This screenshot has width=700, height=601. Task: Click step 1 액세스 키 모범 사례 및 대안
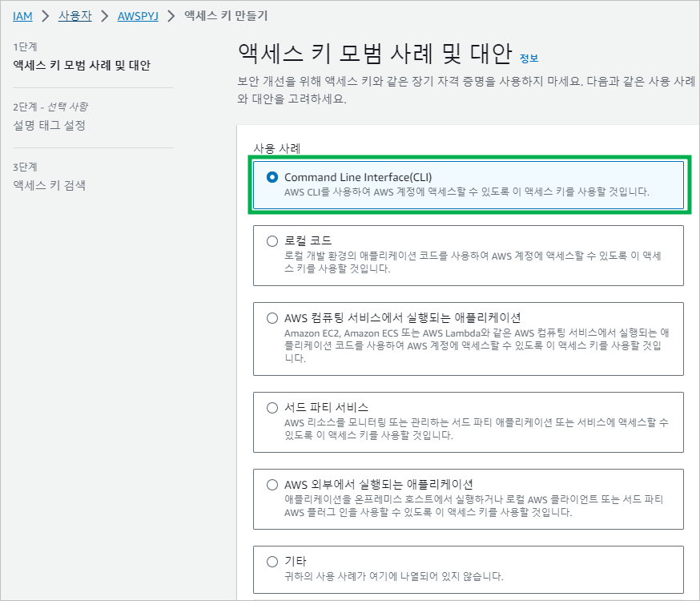82,65
